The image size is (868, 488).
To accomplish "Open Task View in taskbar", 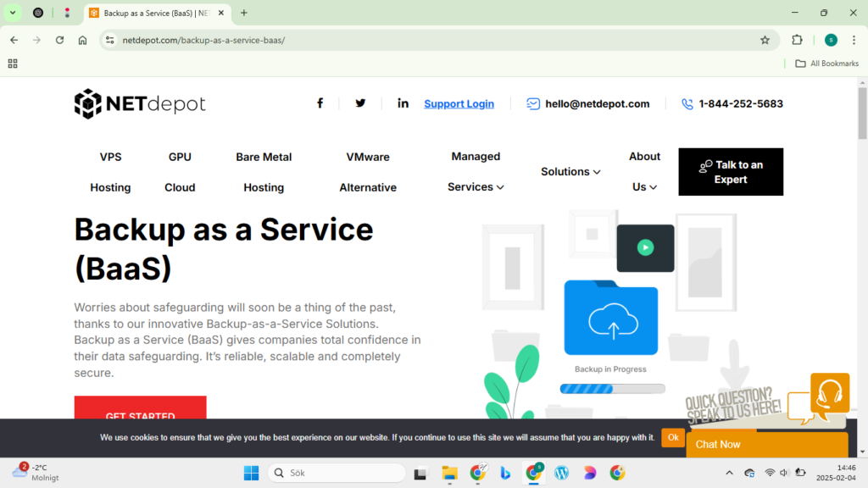I will tap(420, 473).
